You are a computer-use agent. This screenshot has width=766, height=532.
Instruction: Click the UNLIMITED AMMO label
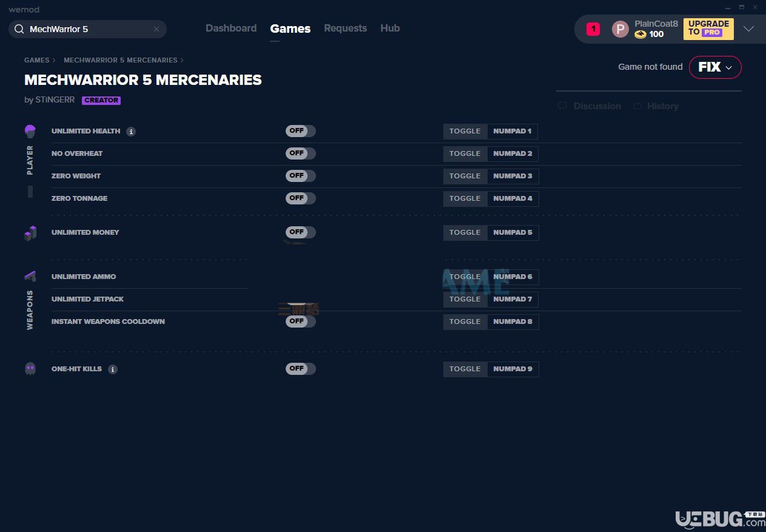[x=84, y=277]
